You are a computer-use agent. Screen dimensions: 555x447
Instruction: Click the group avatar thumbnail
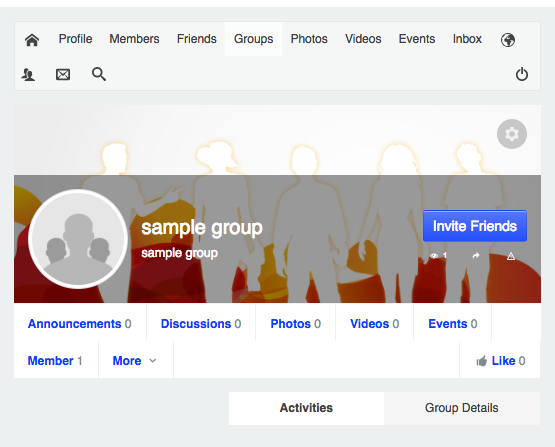tap(78, 239)
